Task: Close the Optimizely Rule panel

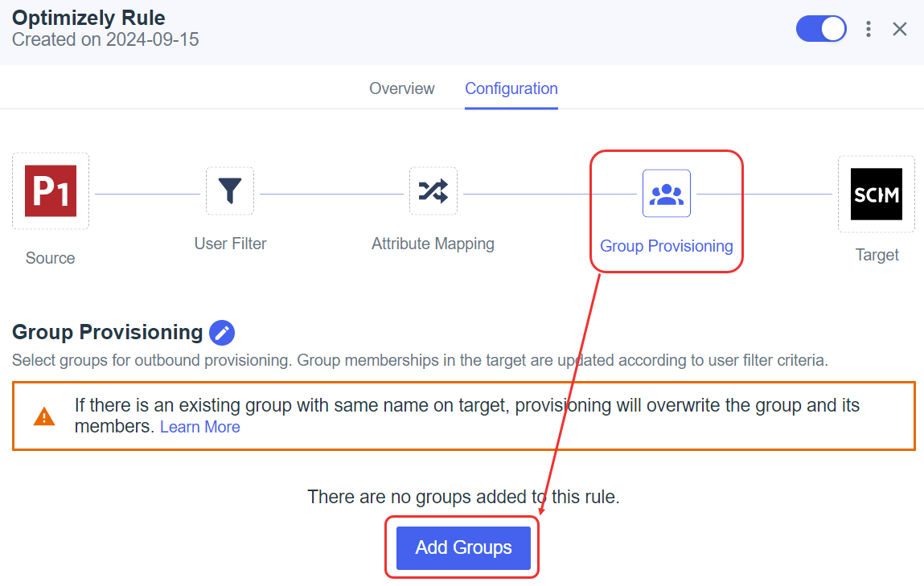Action: [x=899, y=29]
